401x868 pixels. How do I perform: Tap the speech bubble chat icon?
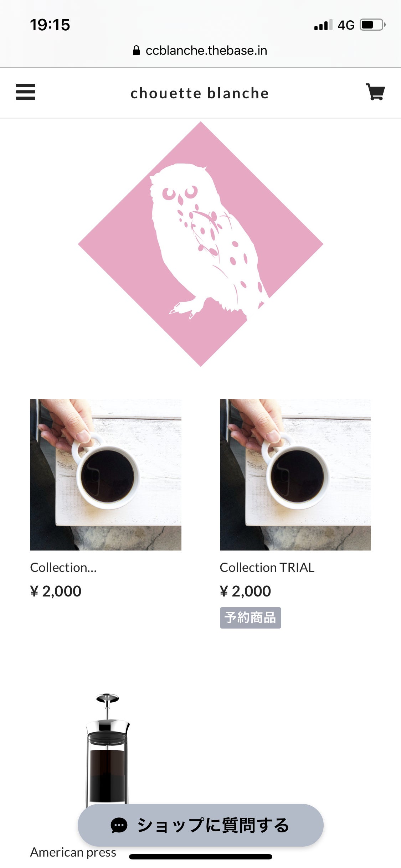[119, 825]
